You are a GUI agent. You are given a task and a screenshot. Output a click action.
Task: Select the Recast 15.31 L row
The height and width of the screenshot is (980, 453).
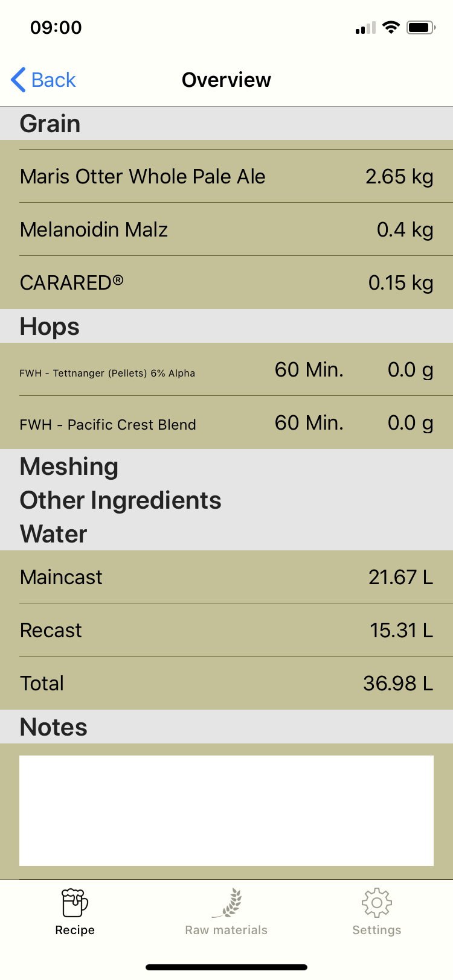coord(226,630)
